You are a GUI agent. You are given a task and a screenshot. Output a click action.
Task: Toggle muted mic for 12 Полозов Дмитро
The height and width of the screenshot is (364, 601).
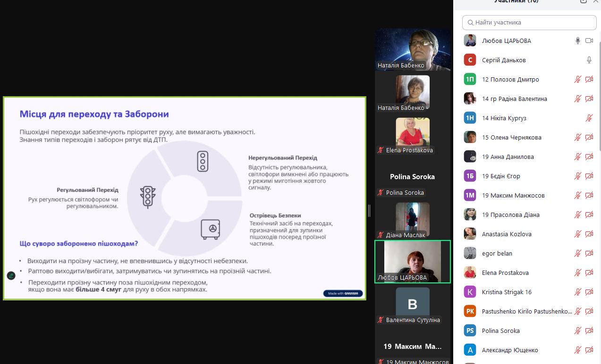tap(577, 80)
